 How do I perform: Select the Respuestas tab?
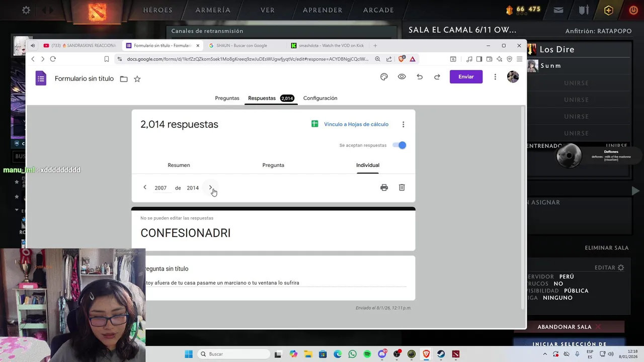(271, 98)
